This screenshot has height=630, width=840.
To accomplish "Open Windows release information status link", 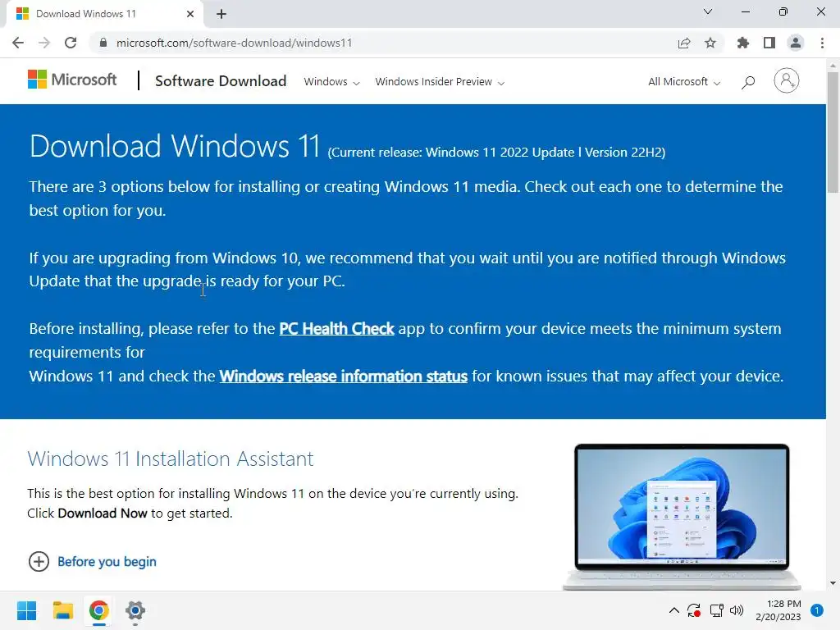I will pos(344,376).
